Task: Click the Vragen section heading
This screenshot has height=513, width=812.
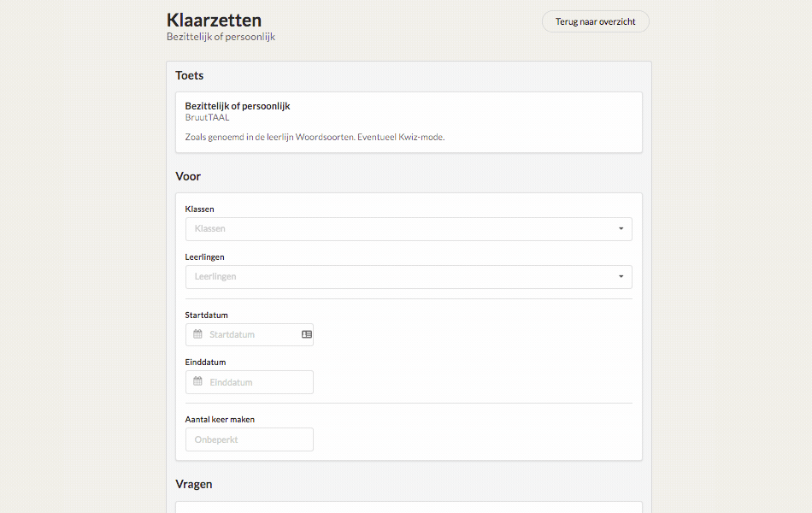Action: click(x=194, y=484)
